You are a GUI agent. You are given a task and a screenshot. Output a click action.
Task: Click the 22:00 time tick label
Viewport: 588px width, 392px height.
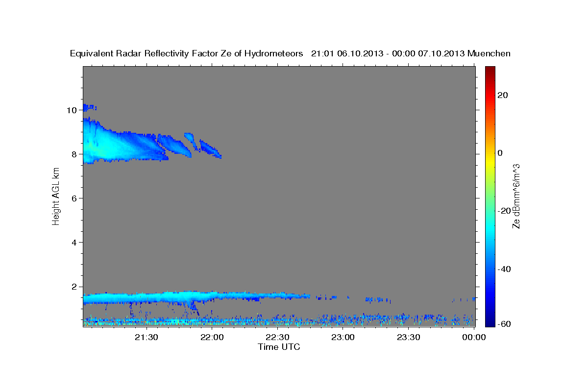[213, 337]
